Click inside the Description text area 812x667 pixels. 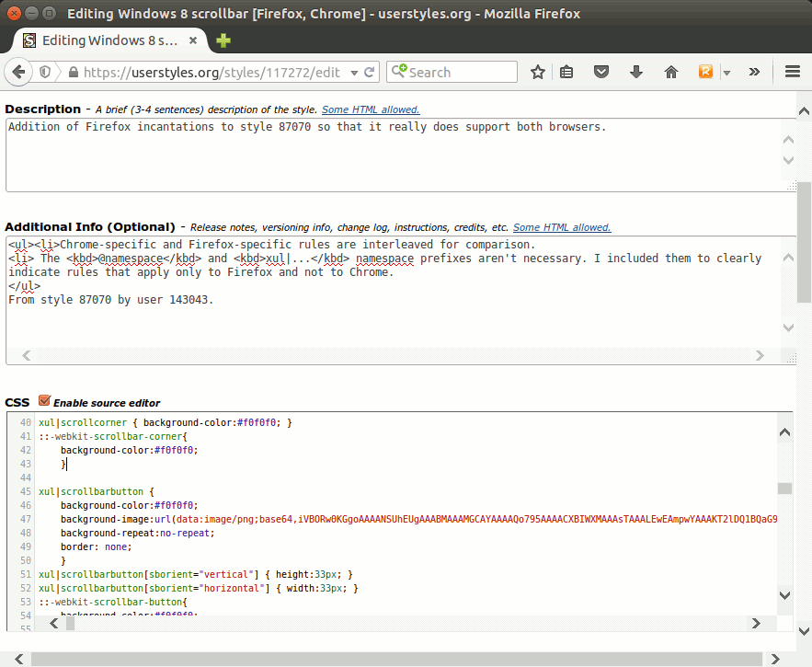(394, 155)
